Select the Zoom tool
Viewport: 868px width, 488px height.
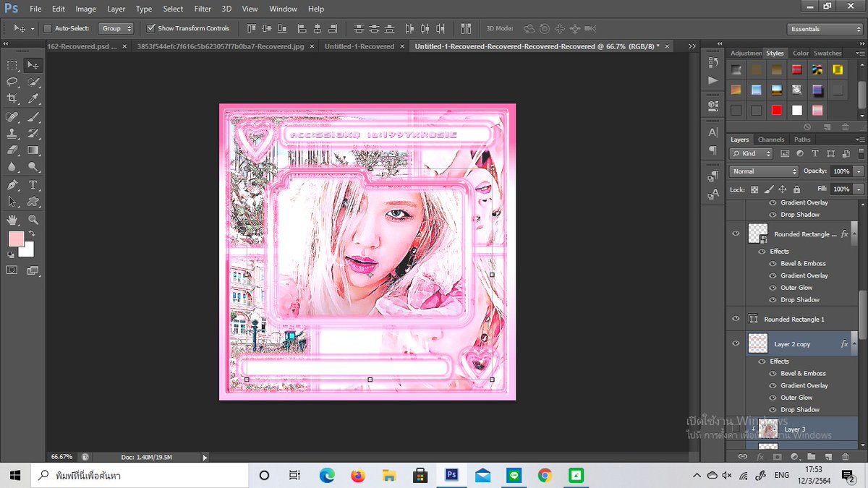[x=33, y=220]
